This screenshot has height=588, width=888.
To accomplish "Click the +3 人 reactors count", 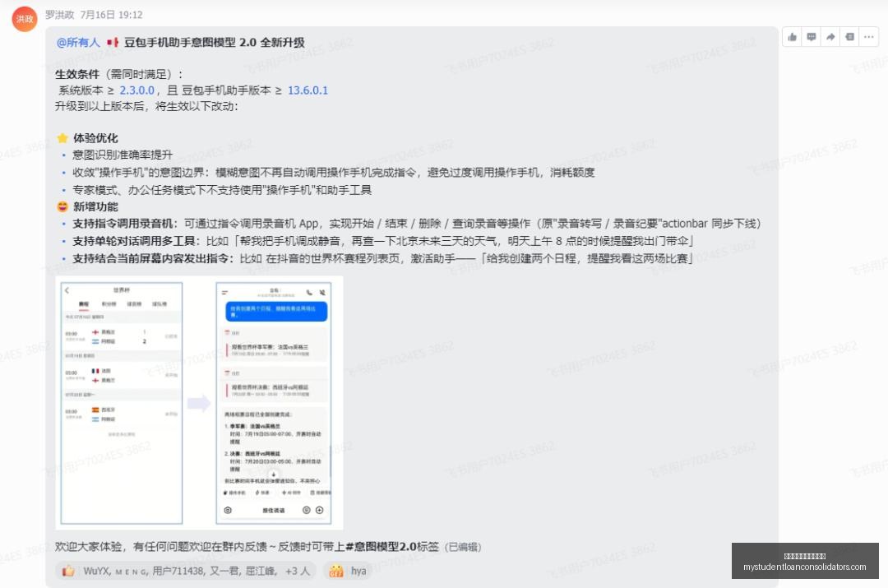I will (298, 571).
